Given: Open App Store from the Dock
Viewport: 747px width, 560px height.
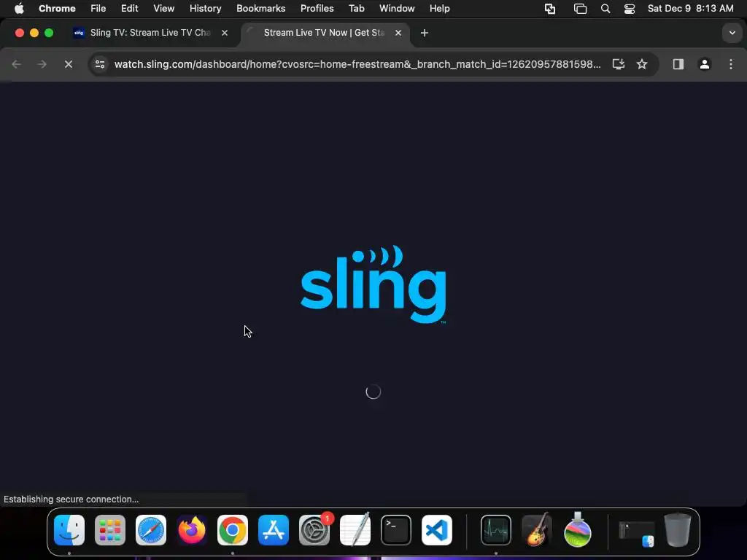Looking at the screenshot, I should (274, 530).
